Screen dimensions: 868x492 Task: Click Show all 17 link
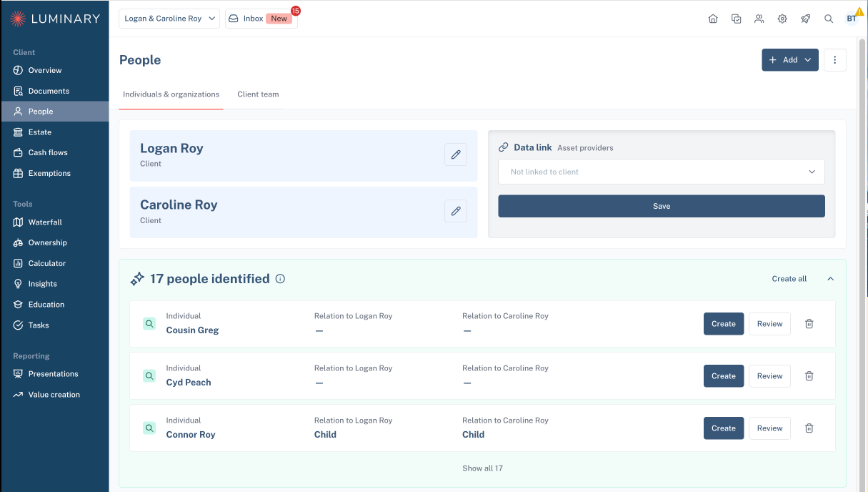[482, 468]
